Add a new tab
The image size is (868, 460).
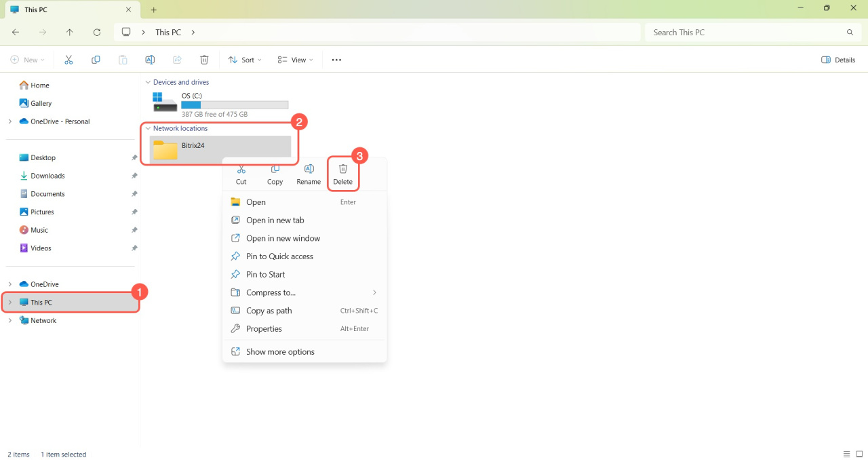tap(154, 9)
